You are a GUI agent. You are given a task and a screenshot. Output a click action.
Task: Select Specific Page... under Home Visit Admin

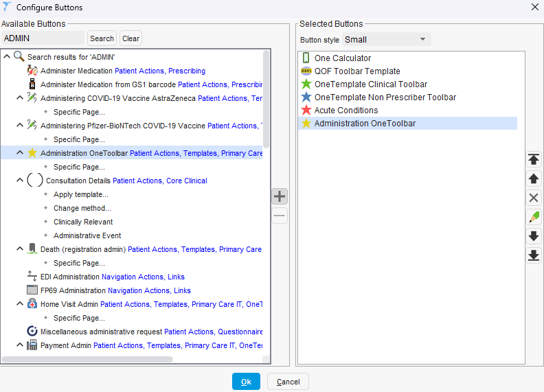pos(79,318)
